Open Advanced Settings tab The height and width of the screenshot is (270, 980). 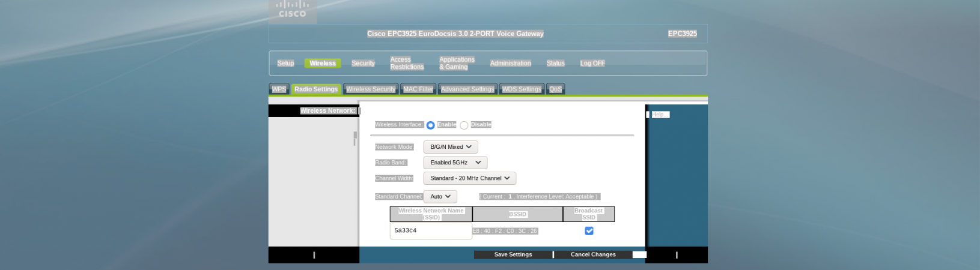[x=467, y=89]
